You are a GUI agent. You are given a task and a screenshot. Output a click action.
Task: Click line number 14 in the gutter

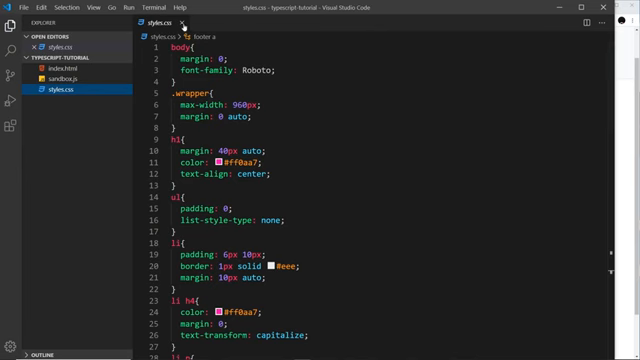[154, 197]
